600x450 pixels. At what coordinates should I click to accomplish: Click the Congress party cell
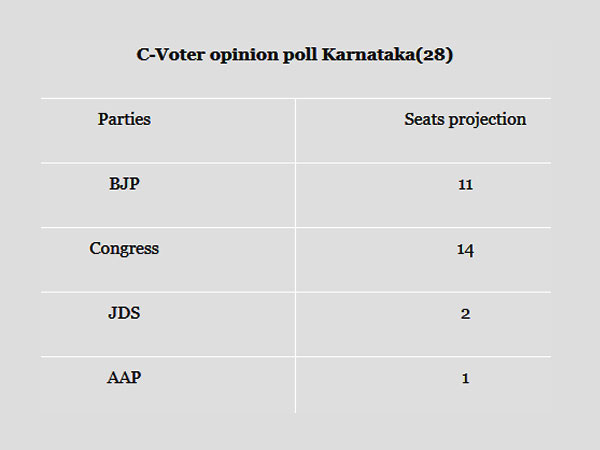pos(124,249)
